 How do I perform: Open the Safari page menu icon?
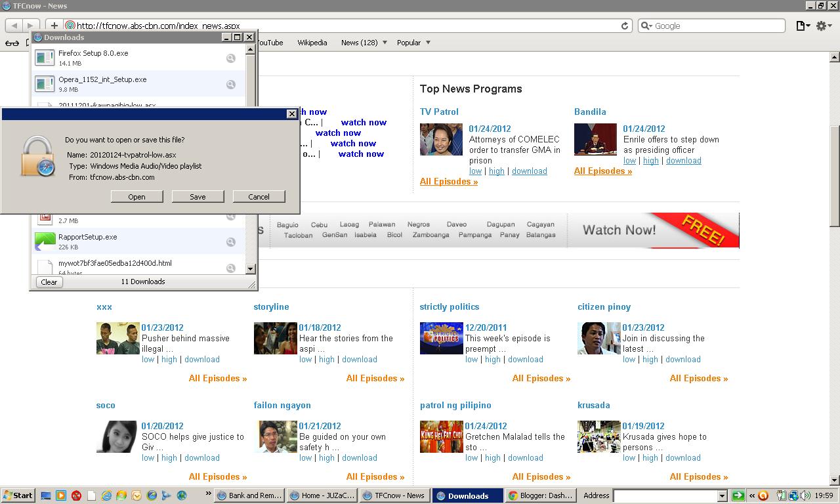803,26
